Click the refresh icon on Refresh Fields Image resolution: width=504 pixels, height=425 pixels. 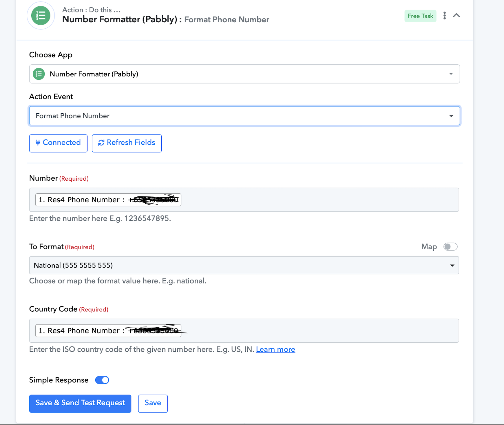point(101,143)
